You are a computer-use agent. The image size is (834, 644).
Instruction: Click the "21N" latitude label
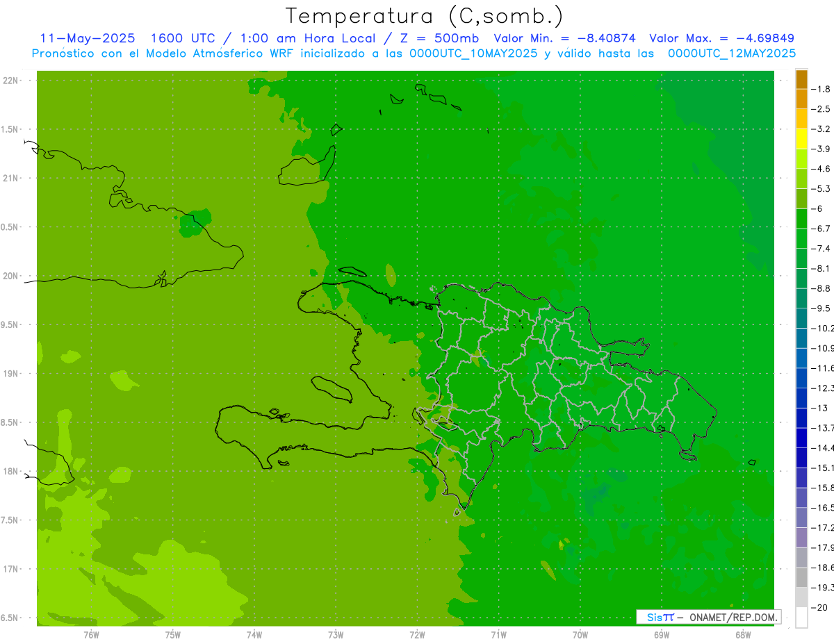[x=10, y=178]
